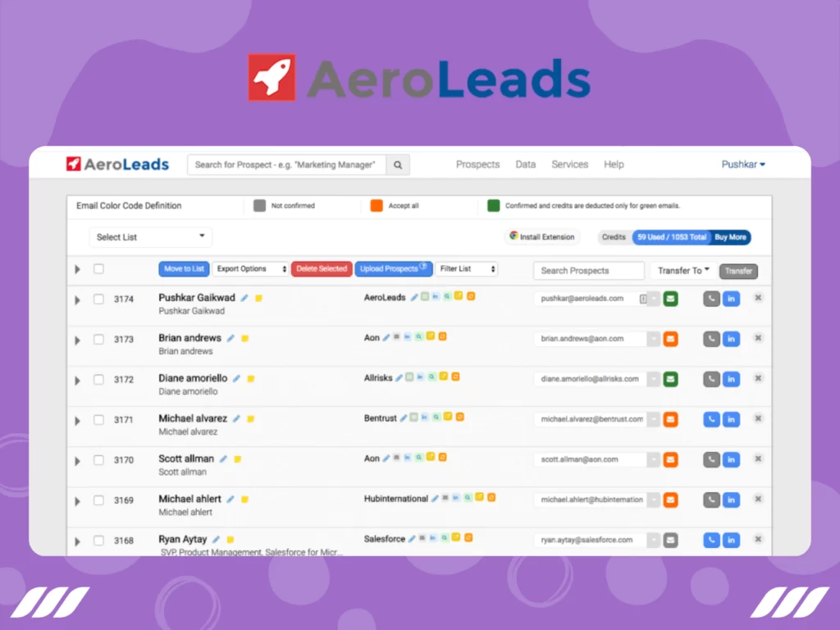Edit company pencil icon next to Salesforce
Screen dimensions: 840x630
(412, 539)
